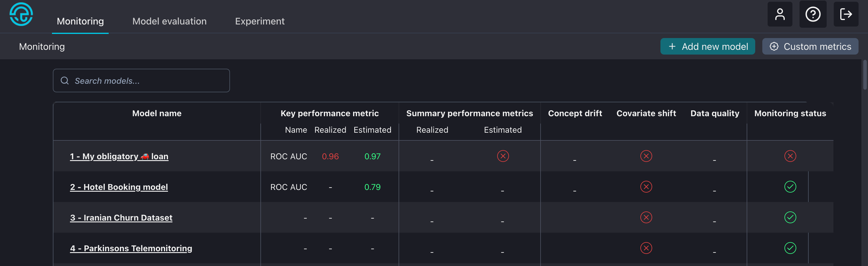Click estimated summary metrics alert for My obligatory loan

tap(503, 156)
